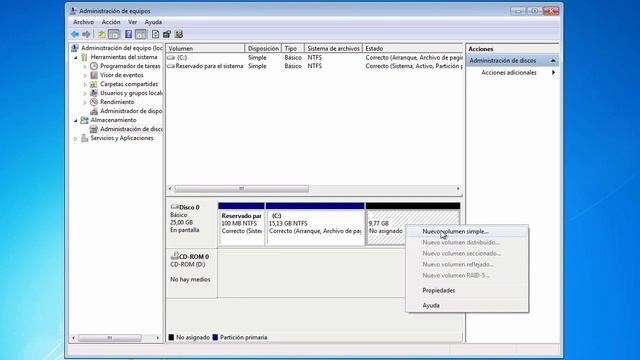
Task: Select the Reservado para el sistema 100 MB partition block
Action: pyautogui.click(x=241, y=224)
